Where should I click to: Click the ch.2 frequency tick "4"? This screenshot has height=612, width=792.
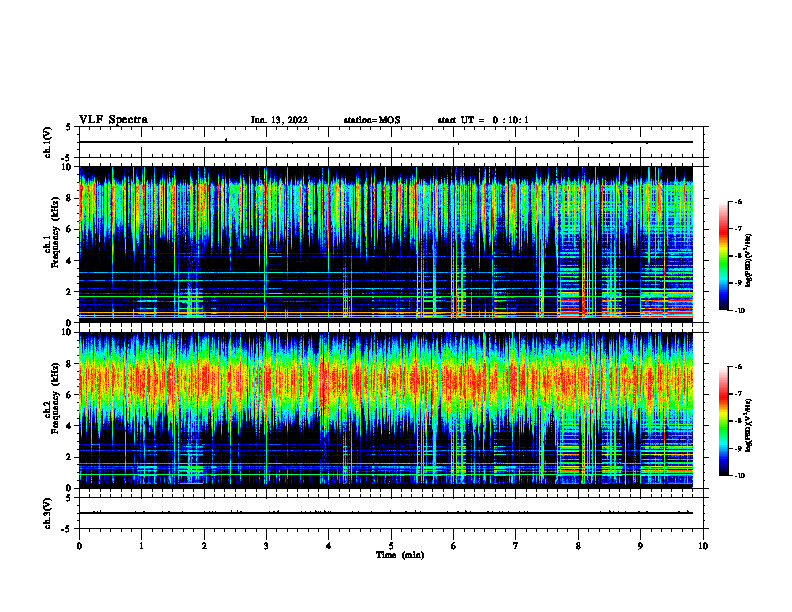pyautogui.click(x=70, y=426)
